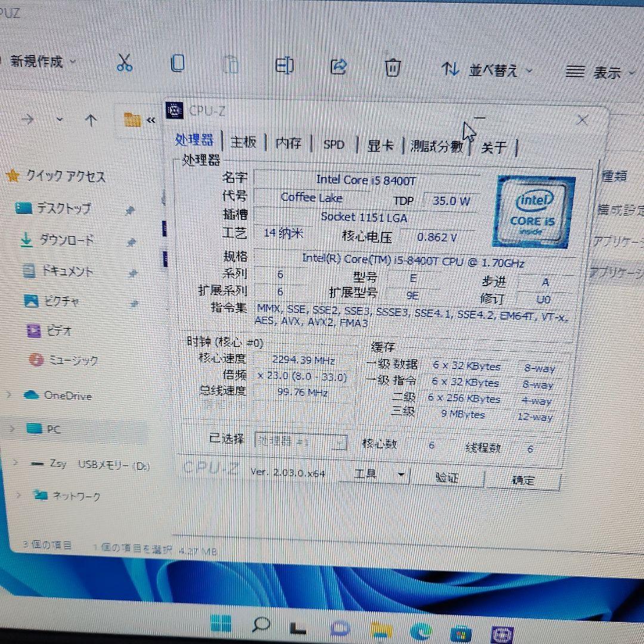Screen dimensions: 644x644
Task: Click the Copy icon in the toolbar
Action: pos(177,62)
